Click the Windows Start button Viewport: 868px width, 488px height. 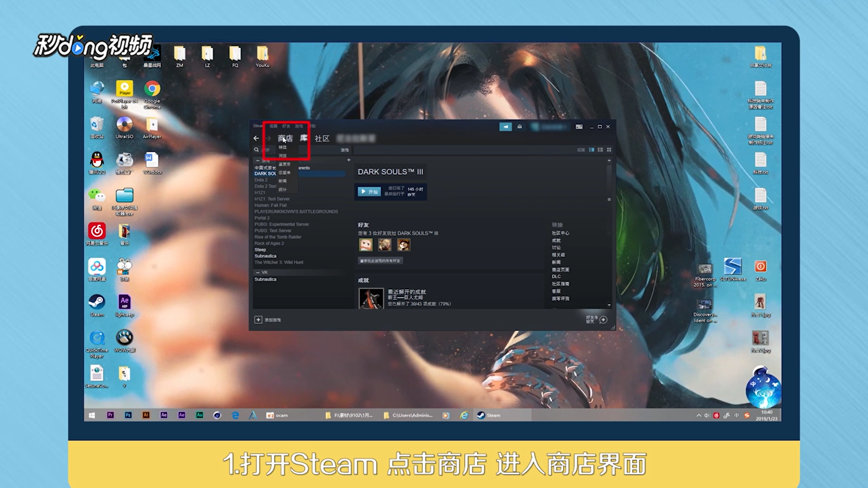[x=92, y=415]
